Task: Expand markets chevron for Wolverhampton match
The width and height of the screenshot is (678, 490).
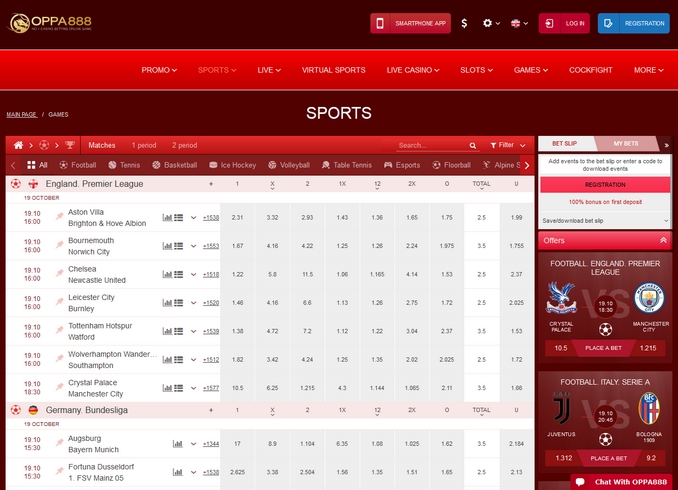Action: coord(193,360)
